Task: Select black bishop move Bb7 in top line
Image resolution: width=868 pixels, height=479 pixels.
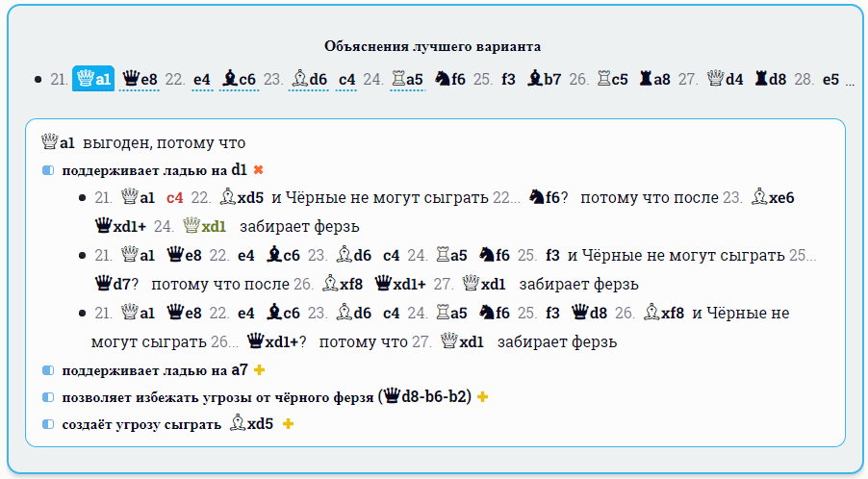Action: click(544, 79)
